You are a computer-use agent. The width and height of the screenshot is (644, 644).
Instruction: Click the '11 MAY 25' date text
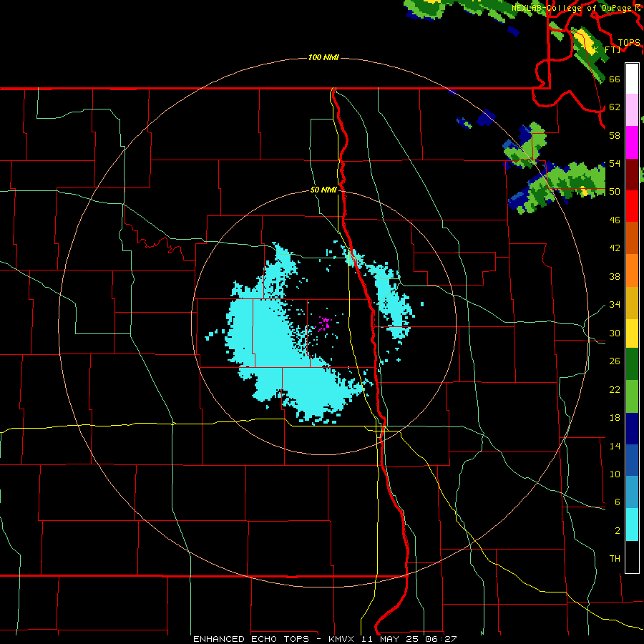(x=391, y=639)
